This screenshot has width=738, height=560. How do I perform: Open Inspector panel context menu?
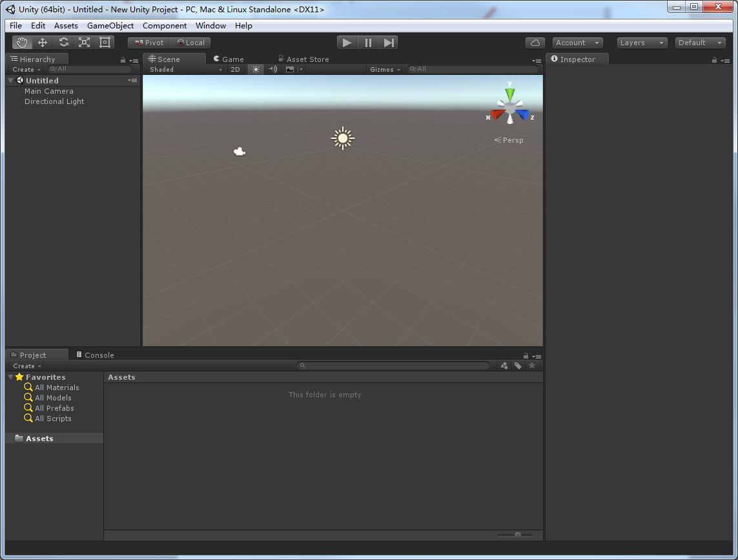click(725, 61)
